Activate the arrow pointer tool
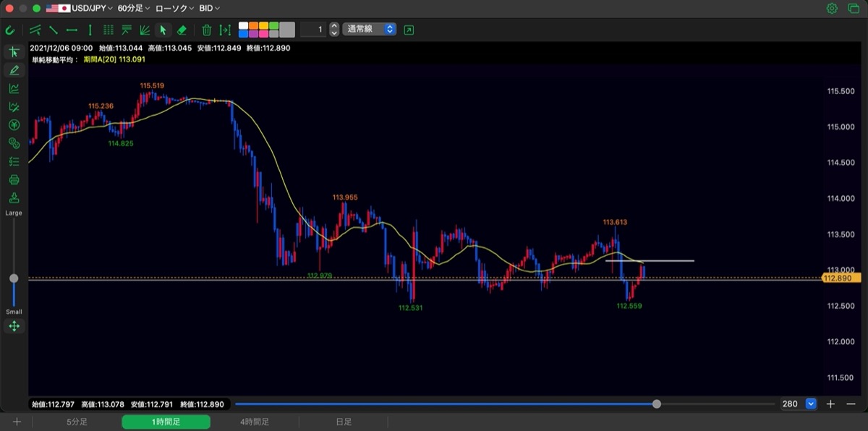The width and height of the screenshot is (868, 431). coord(163,30)
